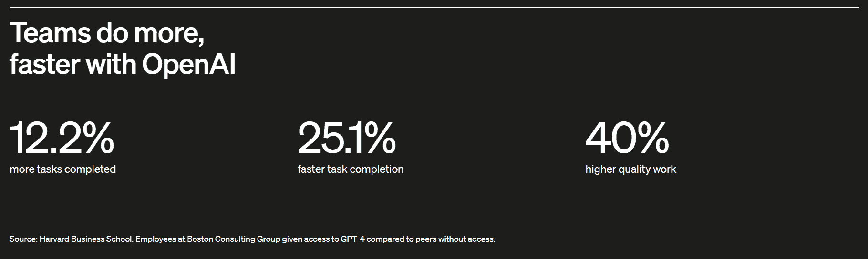This screenshot has width=868, height=259.
Task: Click the 'faster with OpenAI' heading line
Action: pyautogui.click(x=123, y=64)
